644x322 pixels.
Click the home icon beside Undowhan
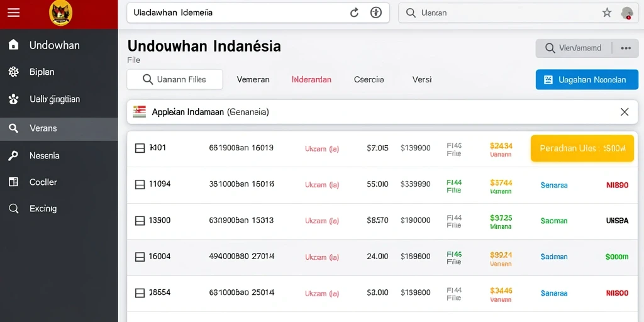(x=14, y=45)
